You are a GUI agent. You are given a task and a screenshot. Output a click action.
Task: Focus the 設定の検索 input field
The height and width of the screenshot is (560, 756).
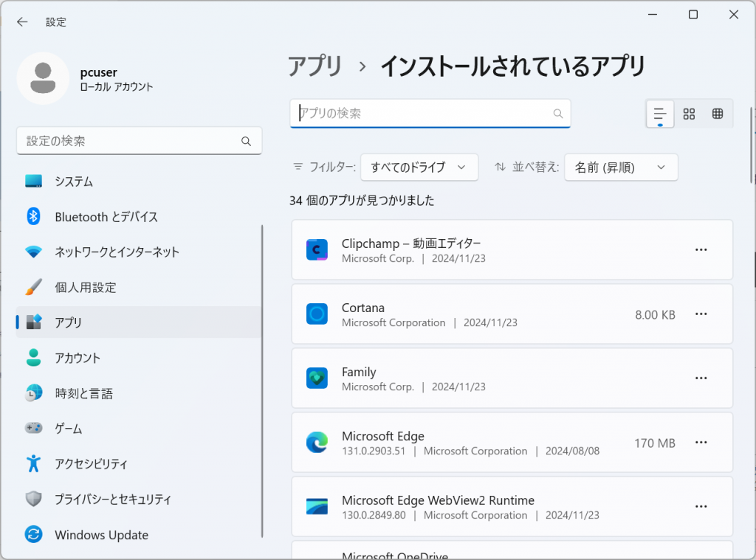pyautogui.click(x=139, y=141)
